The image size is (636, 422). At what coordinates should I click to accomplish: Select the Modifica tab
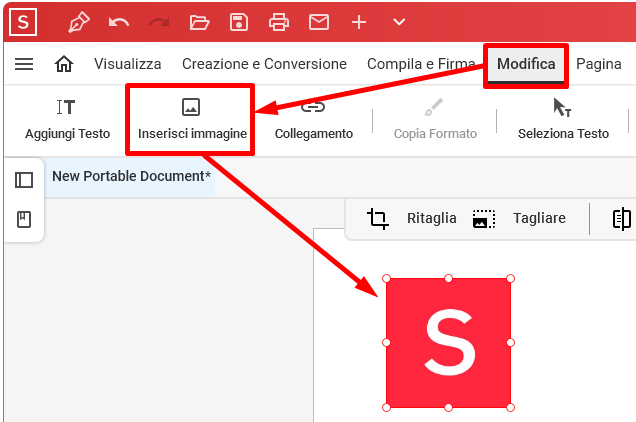(x=526, y=64)
